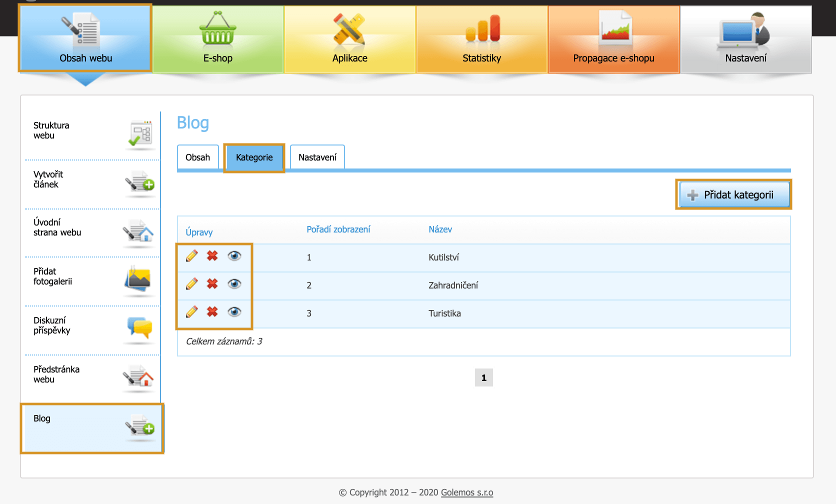Delete the Kutilství category with red X
The image size is (836, 504).
click(212, 256)
